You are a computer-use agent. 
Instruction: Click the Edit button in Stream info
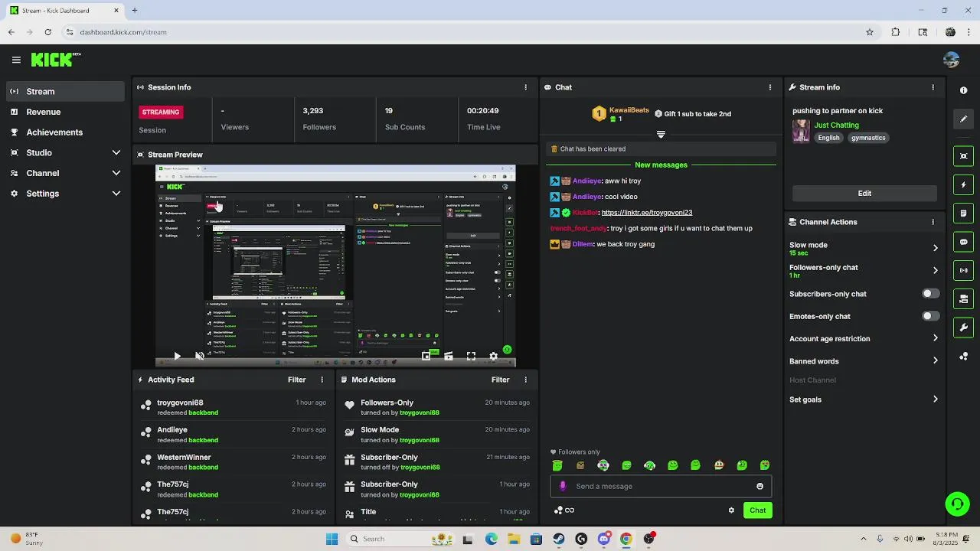coord(864,194)
